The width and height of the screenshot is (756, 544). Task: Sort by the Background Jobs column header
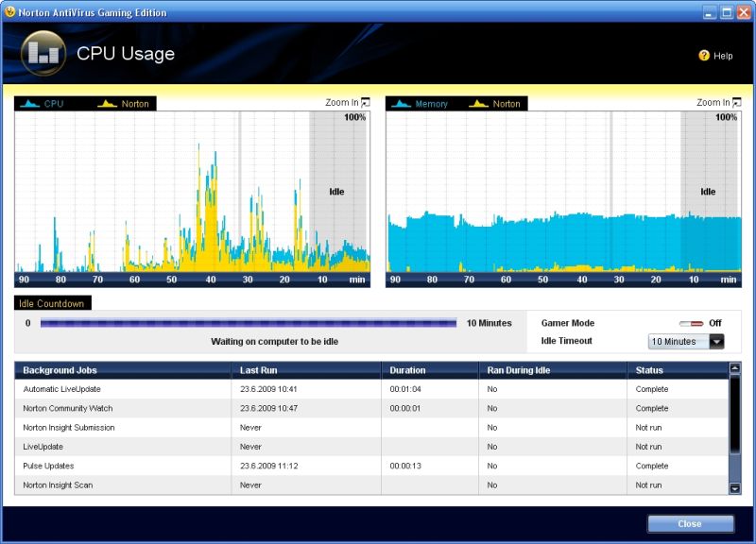pyautogui.click(x=123, y=370)
